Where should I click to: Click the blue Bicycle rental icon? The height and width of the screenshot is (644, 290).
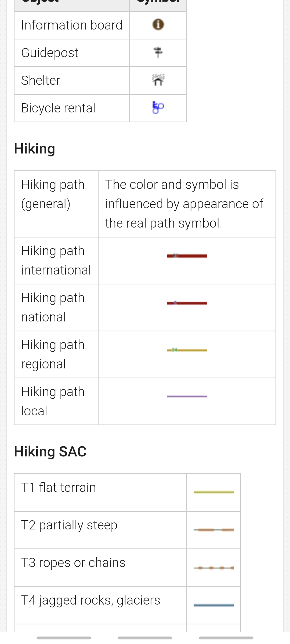click(158, 108)
